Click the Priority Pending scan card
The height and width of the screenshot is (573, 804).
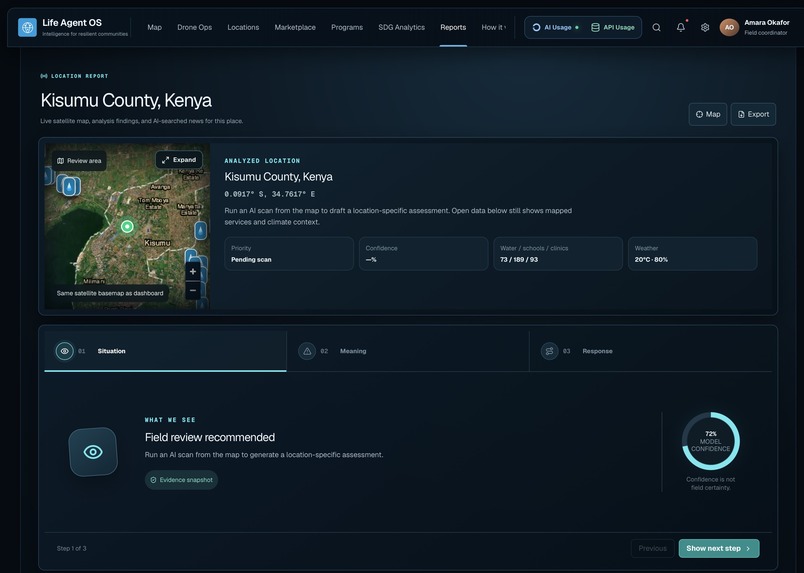click(x=289, y=254)
